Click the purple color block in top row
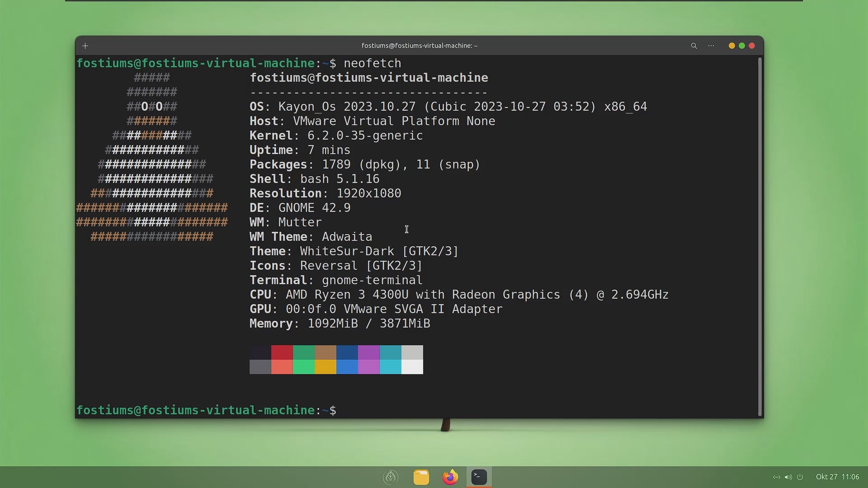The image size is (868, 488). click(369, 352)
